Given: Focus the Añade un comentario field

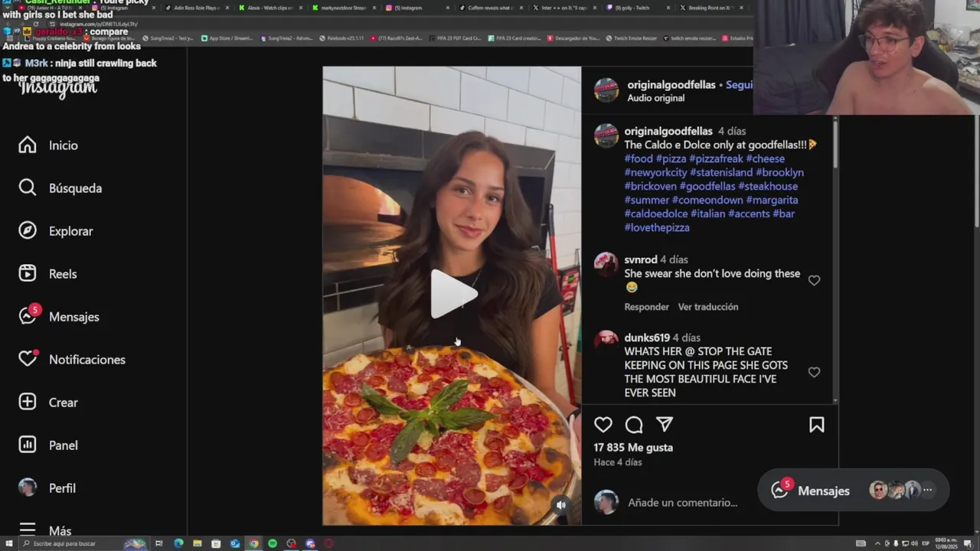Looking at the screenshot, I should click(x=682, y=503).
